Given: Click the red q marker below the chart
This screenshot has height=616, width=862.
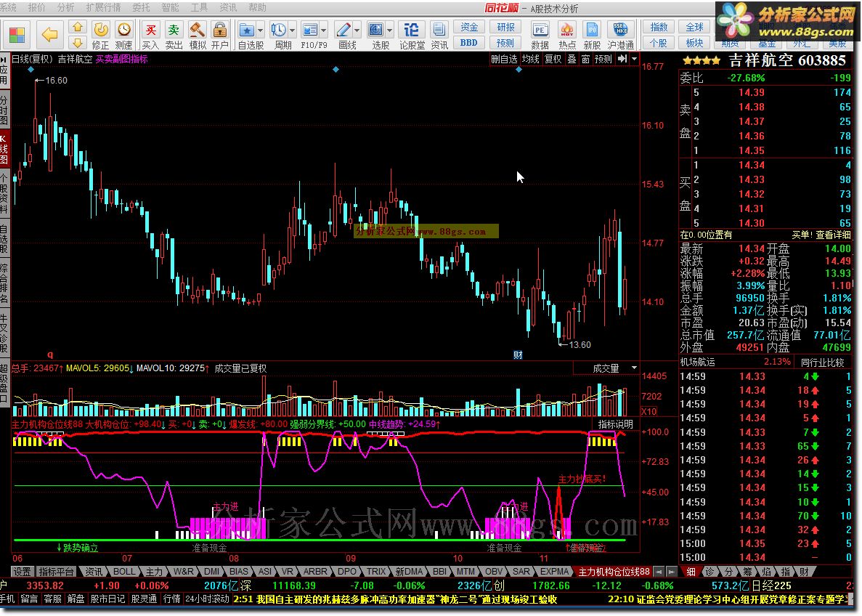Looking at the screenshot, I should 51,354.
